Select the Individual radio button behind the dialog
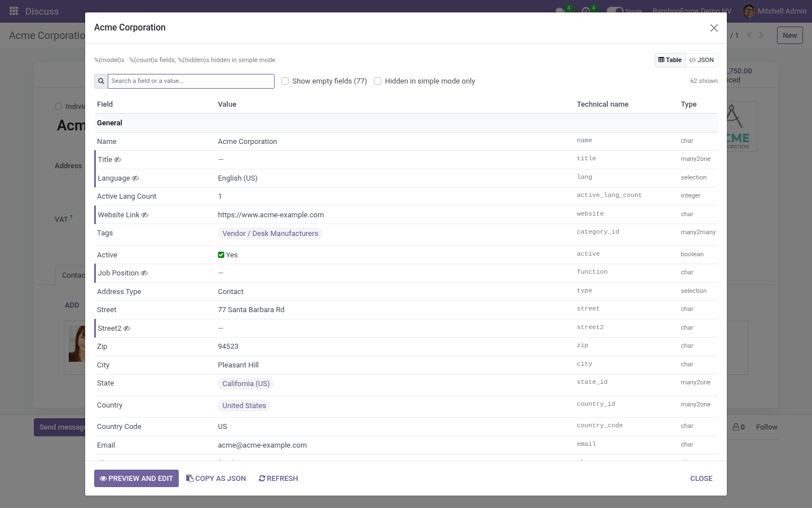812x508 pixels. coord(58,107)
